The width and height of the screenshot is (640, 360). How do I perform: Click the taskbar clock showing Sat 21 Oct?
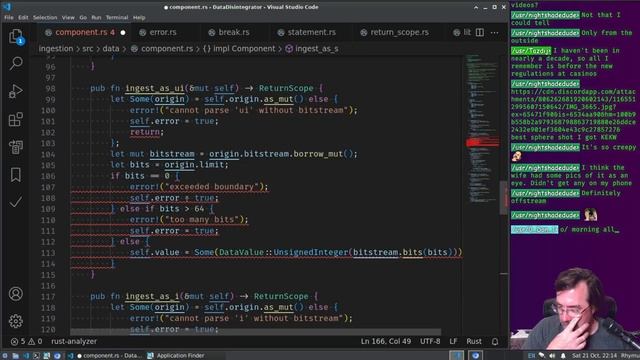point(594,356)
